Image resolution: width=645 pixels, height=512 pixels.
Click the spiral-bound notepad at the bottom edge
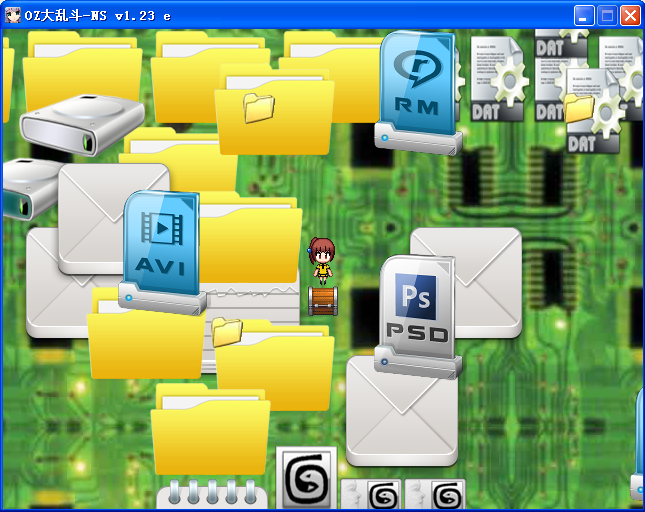point(212,495)
